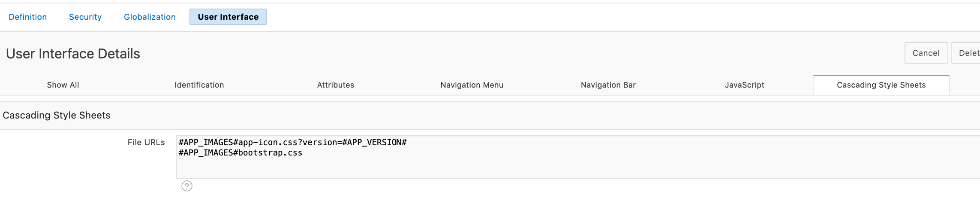Click the Cascading Style Sheets region header
980x201 pixels.
(x=57, y=115)
